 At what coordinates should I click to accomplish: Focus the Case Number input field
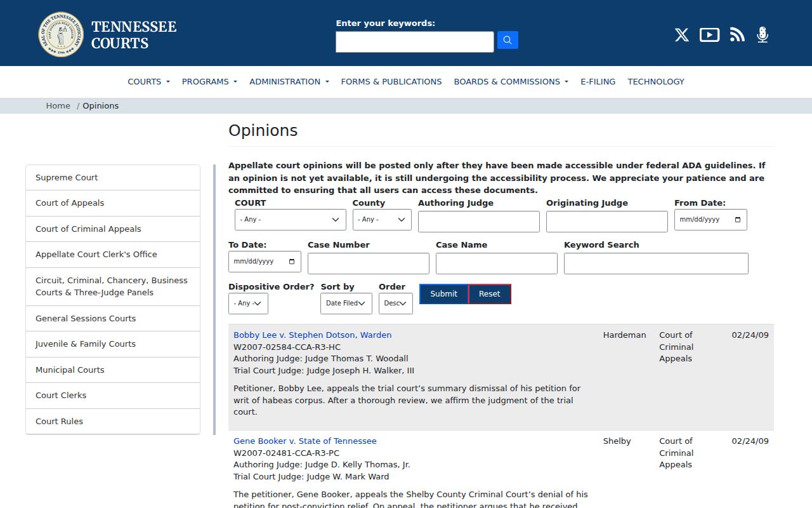(369, 264)
